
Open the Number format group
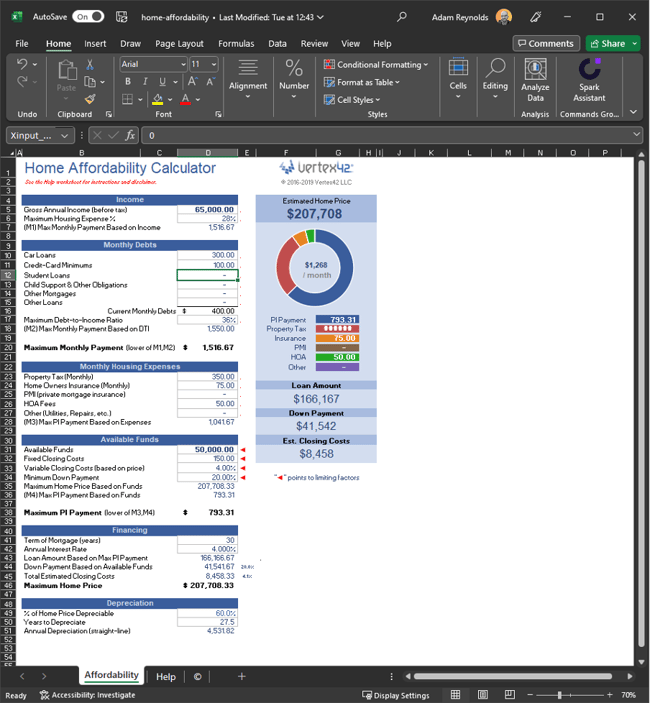pyautogui.click(x=294, y=79)
